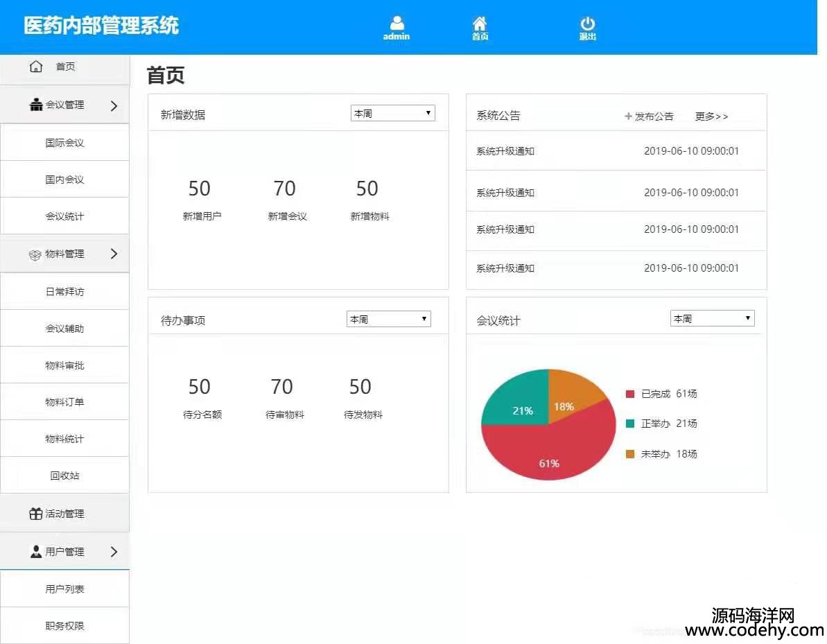Click the 用户管理 person icon
The image size is (827, 644).
[x=36, y=552]
